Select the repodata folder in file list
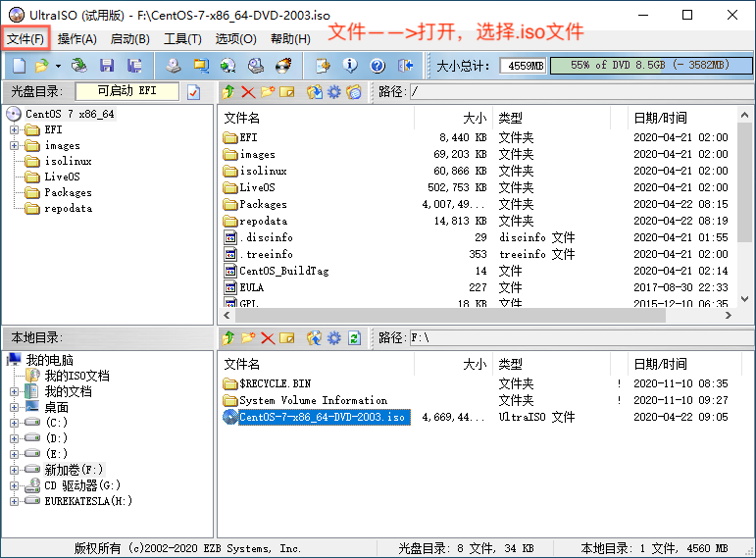The width and height of the screenshot is (756, 558). pos(263,221)
